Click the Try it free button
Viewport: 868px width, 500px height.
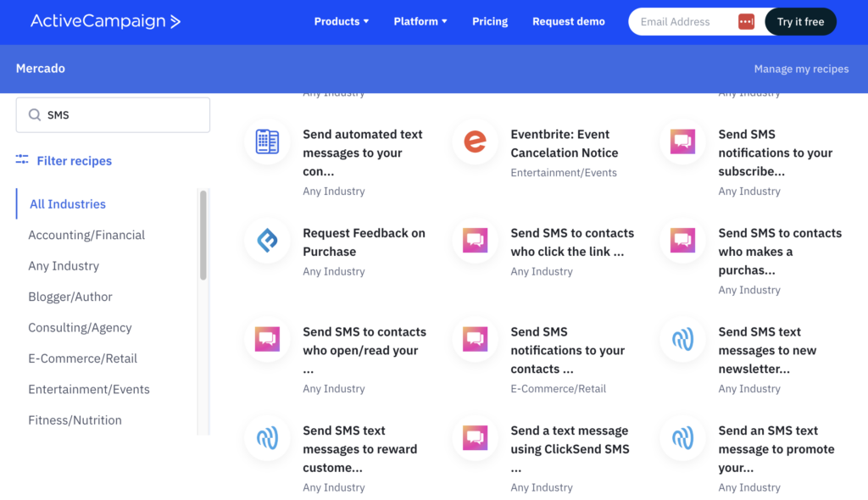tap(800, 21)
